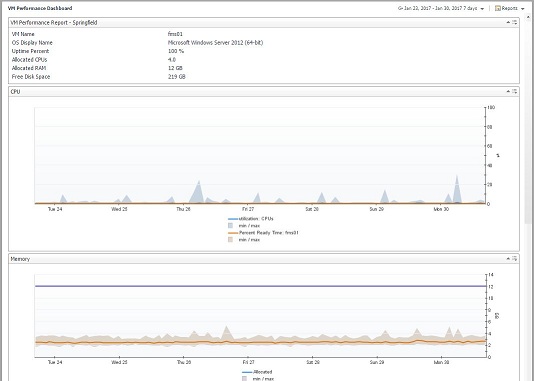
Task: Click the 14 label on Memory y-axis
Action: pos(490,275)
